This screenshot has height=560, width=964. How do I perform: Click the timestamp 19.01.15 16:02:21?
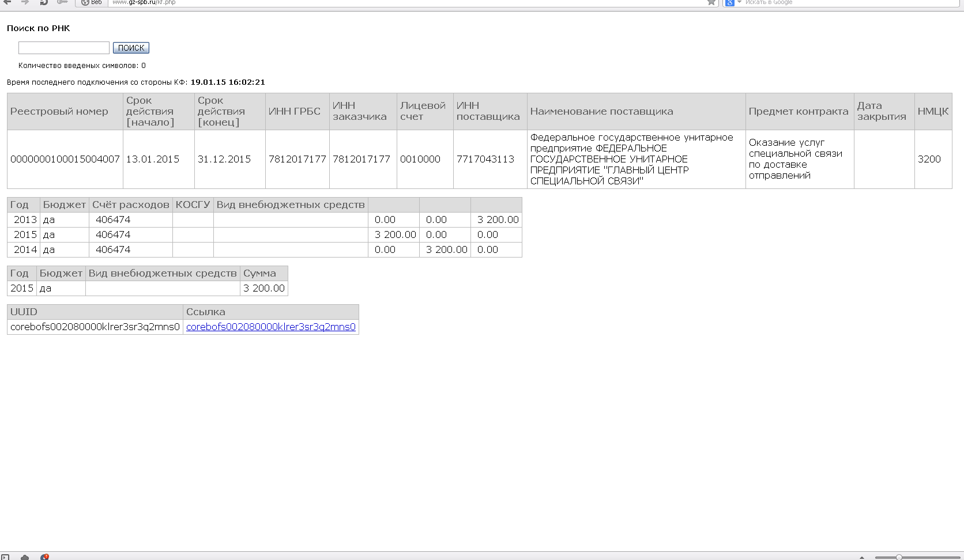tap(228, 82)
